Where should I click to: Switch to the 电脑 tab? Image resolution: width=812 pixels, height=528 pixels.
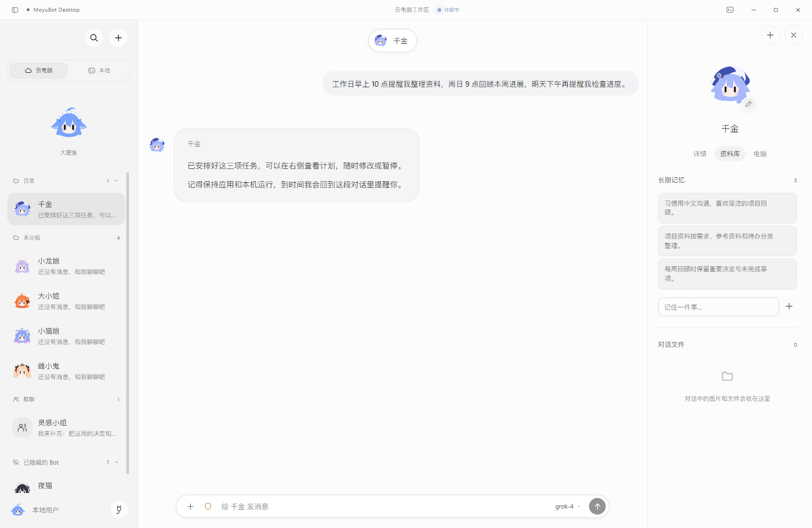(760, 154)
